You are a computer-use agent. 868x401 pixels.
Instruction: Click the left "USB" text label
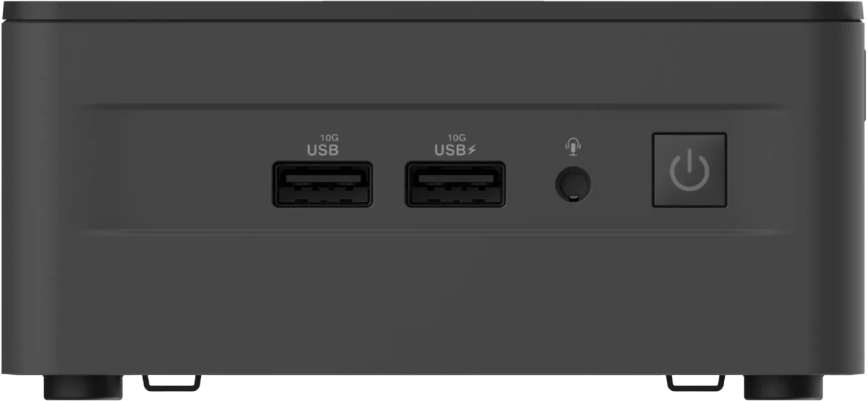coord(323,151)
